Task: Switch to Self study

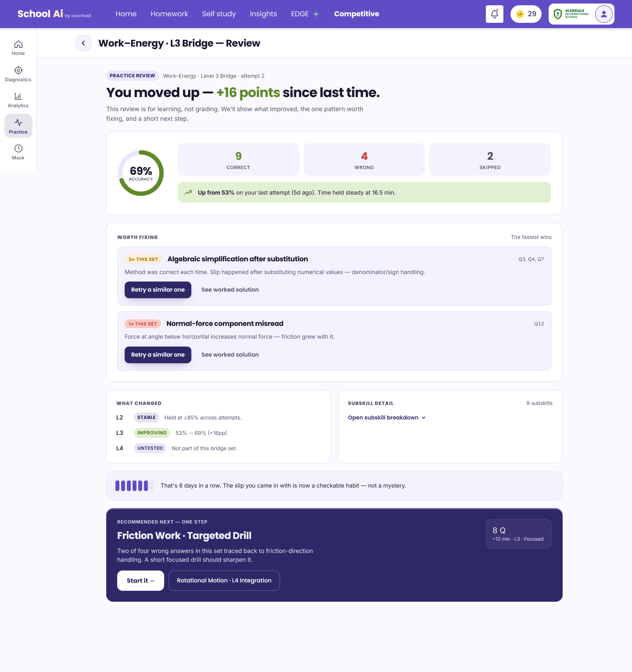Action: coord(219,14)
